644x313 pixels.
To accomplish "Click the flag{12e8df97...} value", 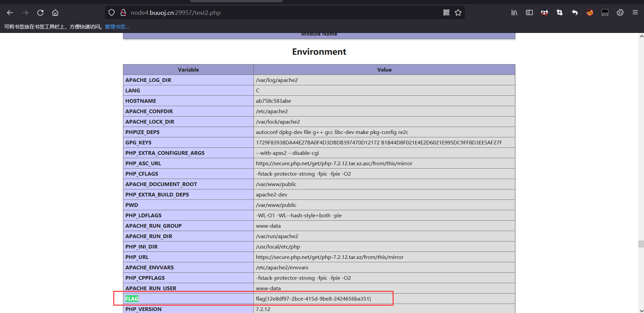I will pos(313,299).
